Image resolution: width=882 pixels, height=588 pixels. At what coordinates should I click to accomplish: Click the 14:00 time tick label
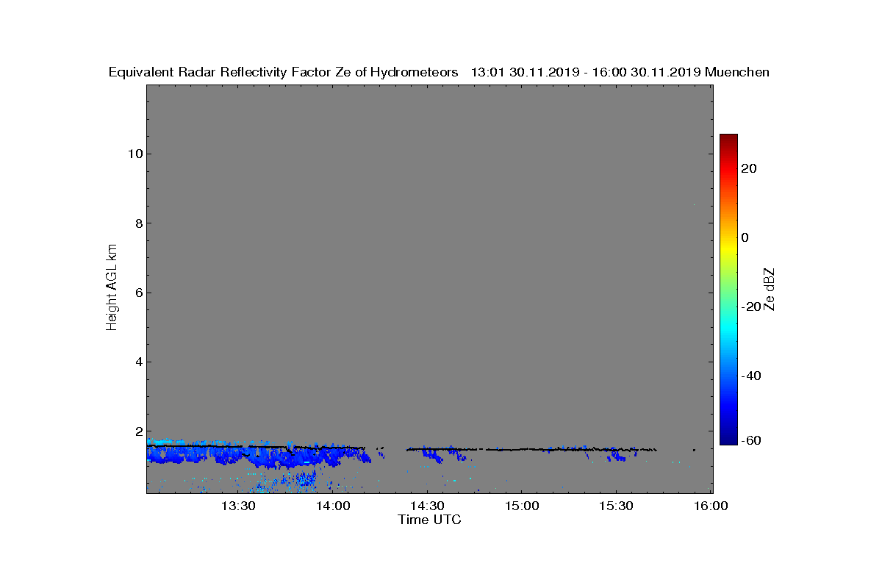point(333,506)
